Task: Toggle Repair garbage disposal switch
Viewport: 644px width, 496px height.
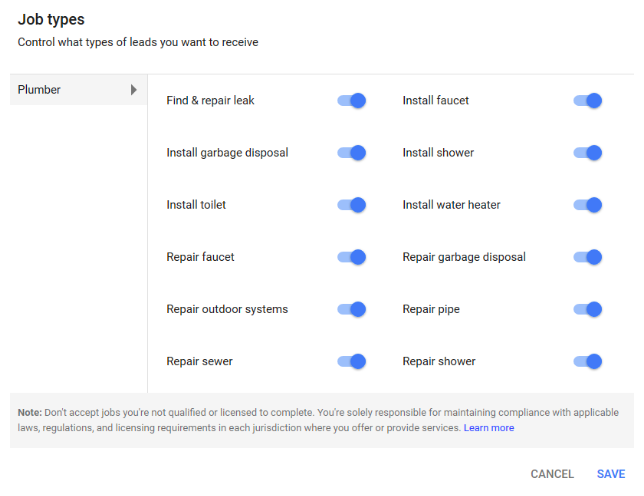Action: click(588, 257)
